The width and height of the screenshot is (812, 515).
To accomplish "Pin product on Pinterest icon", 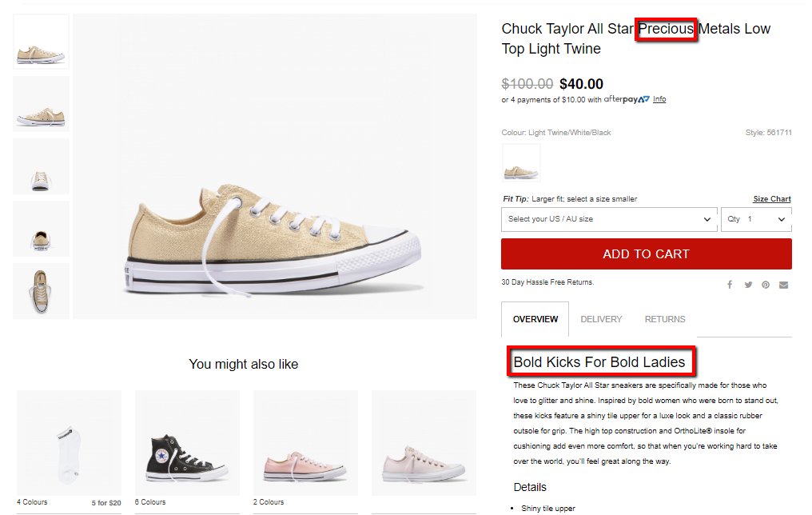I will [x=766, y=285].
